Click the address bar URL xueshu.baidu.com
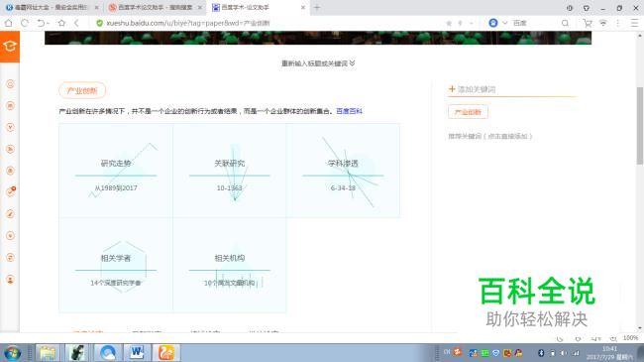Screen dimensions: 644x362 point(188,24)
